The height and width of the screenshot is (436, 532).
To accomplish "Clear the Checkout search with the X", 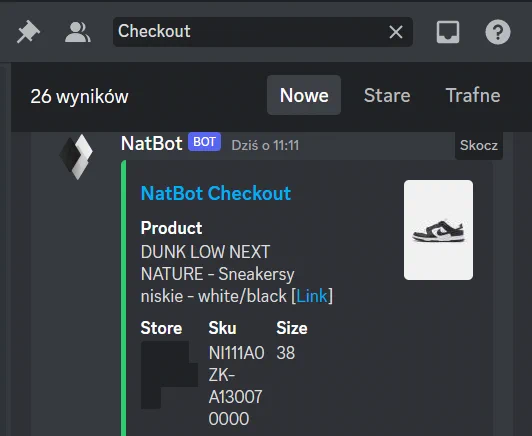I will (396, 32).
